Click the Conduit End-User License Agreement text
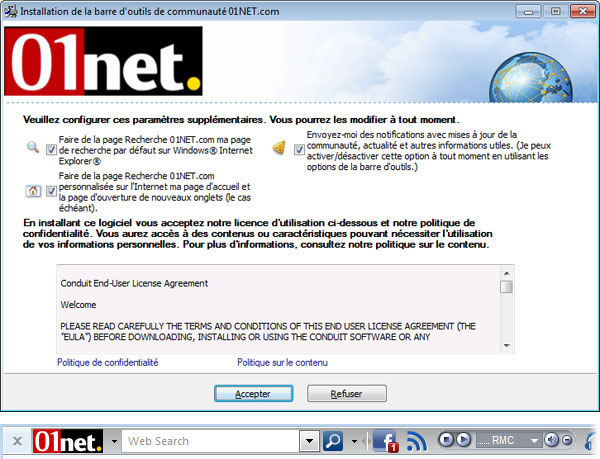This screenshot has height=459, width=600. pos(134,283)
